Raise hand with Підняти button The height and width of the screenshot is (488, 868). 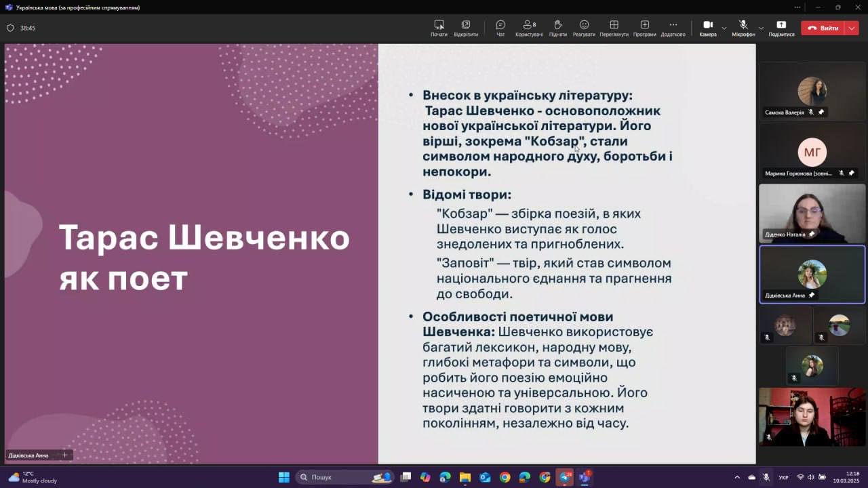[557, 28]
